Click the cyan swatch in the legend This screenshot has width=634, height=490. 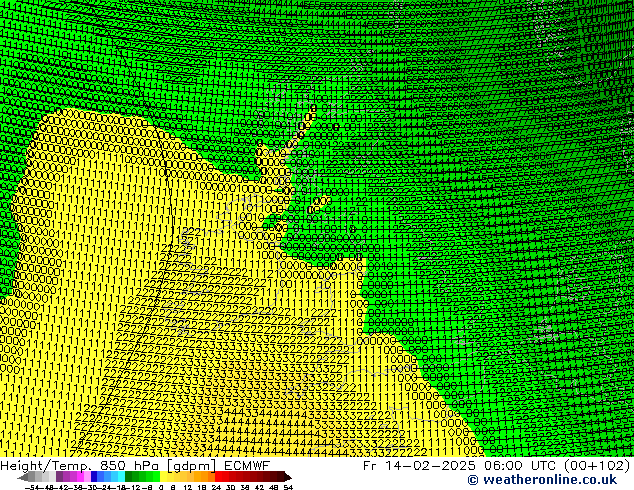coord(122,477)
